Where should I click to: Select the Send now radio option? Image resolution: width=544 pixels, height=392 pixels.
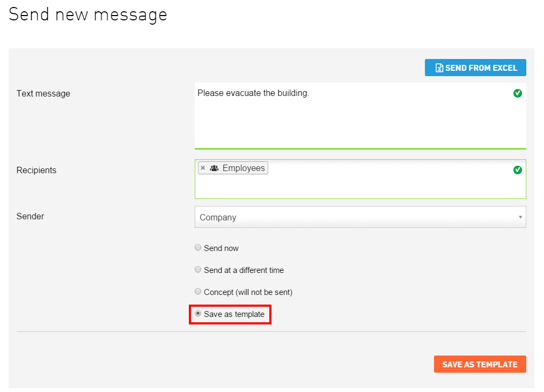[198, 247]
